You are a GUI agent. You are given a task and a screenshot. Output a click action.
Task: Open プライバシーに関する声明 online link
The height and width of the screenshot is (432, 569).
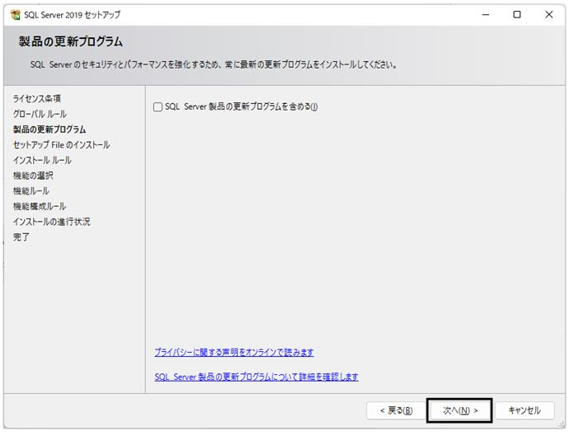pyautogui.click(x=234, y=352)
